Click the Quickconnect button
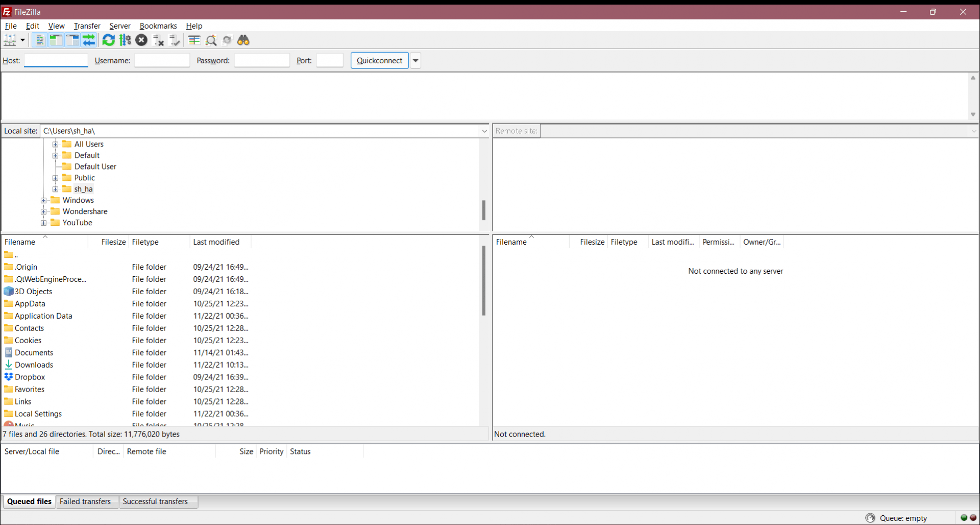The height and width of the screenshot is (525, 980). [x=379, y=60]
